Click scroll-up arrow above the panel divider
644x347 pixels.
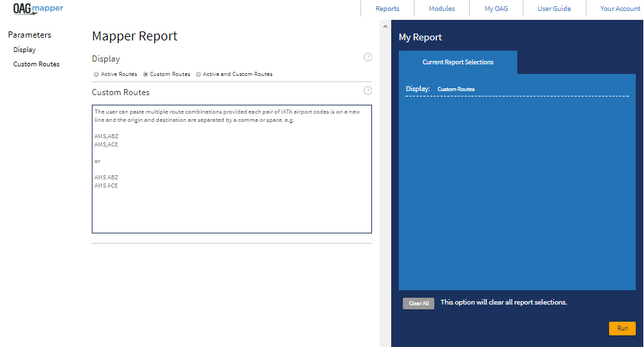385,26
